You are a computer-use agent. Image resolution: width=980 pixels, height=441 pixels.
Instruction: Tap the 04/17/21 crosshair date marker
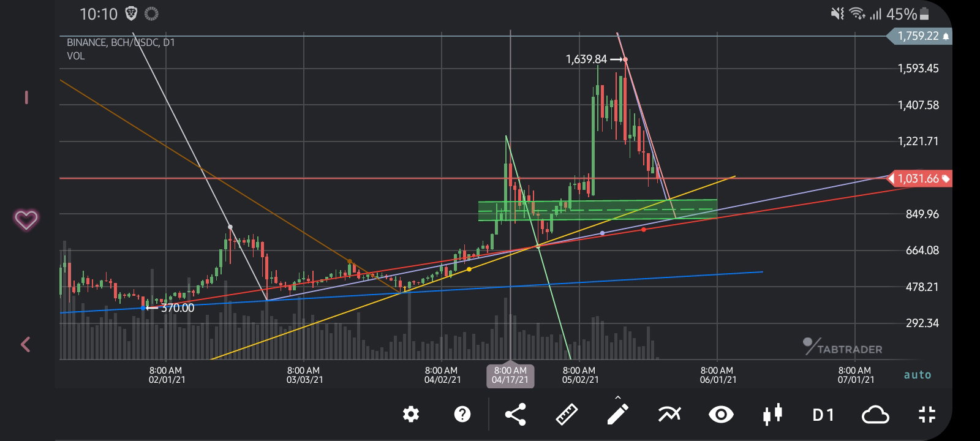(510, 375)
